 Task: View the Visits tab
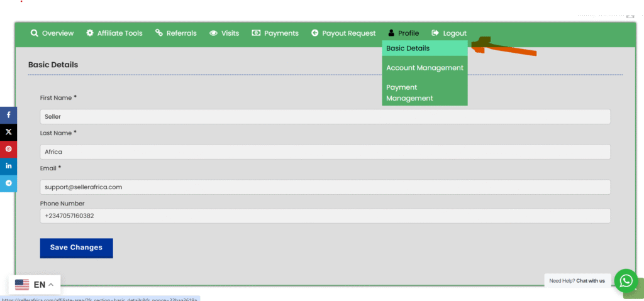(x=225, y=33)
